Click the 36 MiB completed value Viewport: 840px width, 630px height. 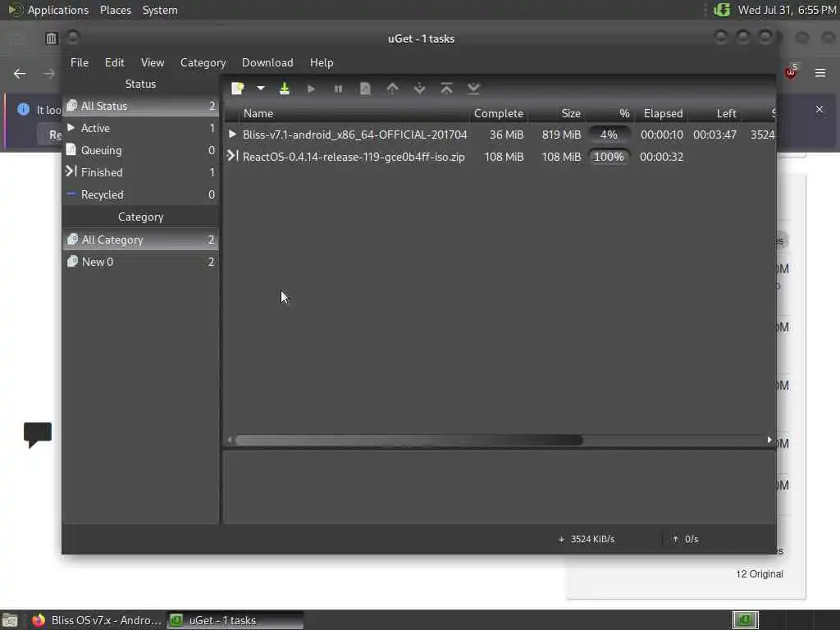click(506, 135)
